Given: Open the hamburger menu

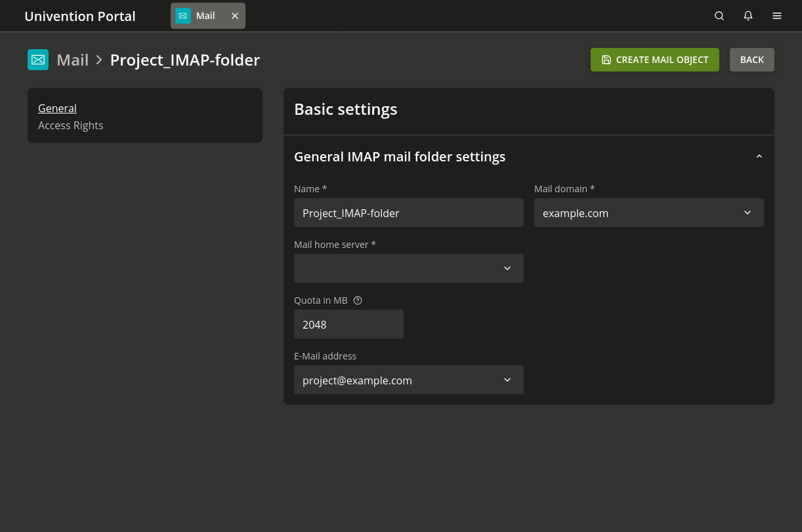Looking at the screenshot, I should click(x=777, y=16).
